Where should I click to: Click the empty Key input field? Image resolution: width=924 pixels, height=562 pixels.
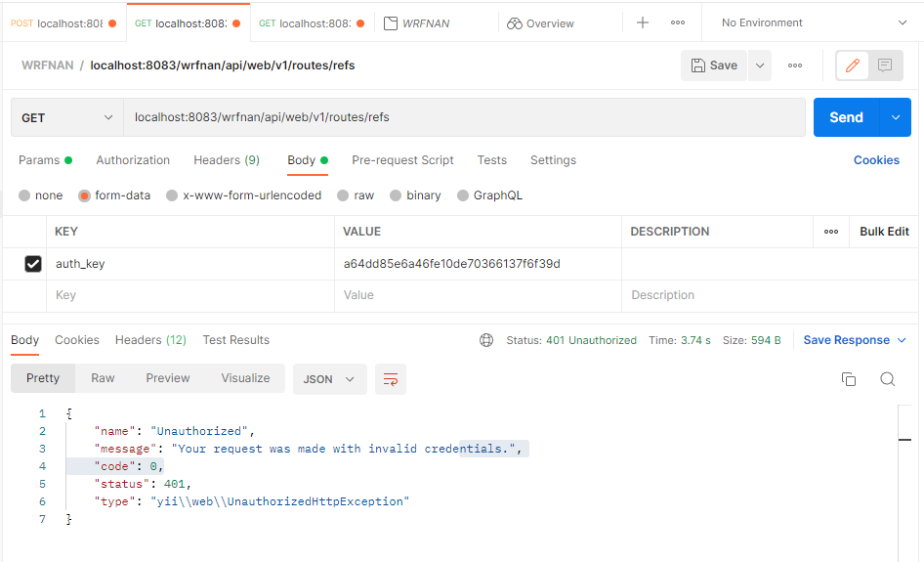tap(190, 295)
